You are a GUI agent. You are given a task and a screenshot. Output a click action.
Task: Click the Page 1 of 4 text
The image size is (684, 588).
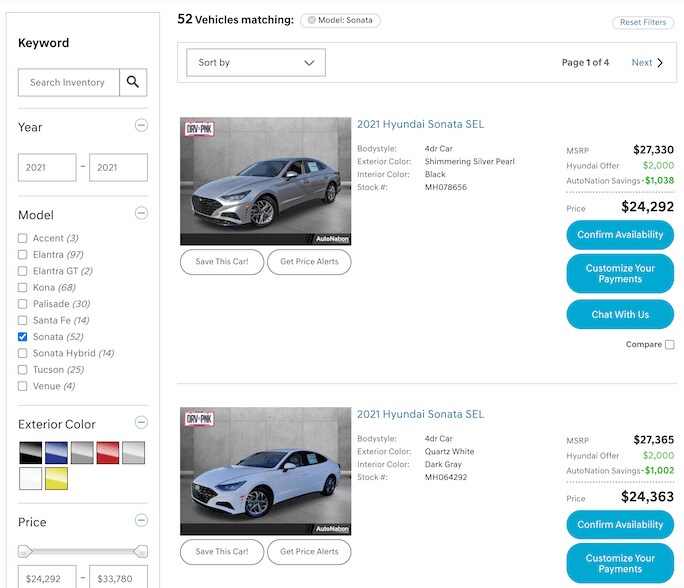click(x=585, y=63)
